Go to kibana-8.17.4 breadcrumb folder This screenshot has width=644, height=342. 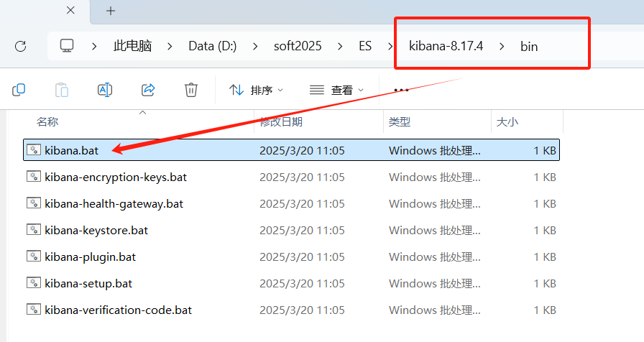pos(446,46)
